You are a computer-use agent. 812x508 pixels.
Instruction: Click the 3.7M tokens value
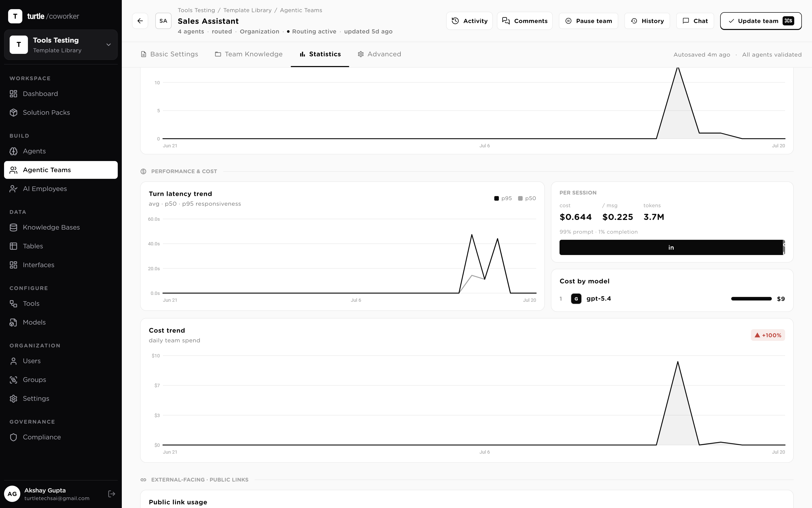[654, 217]
